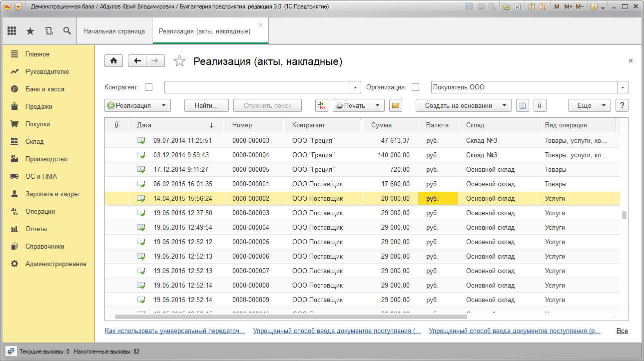Click the Контрагент filter input field

(257, 87)
